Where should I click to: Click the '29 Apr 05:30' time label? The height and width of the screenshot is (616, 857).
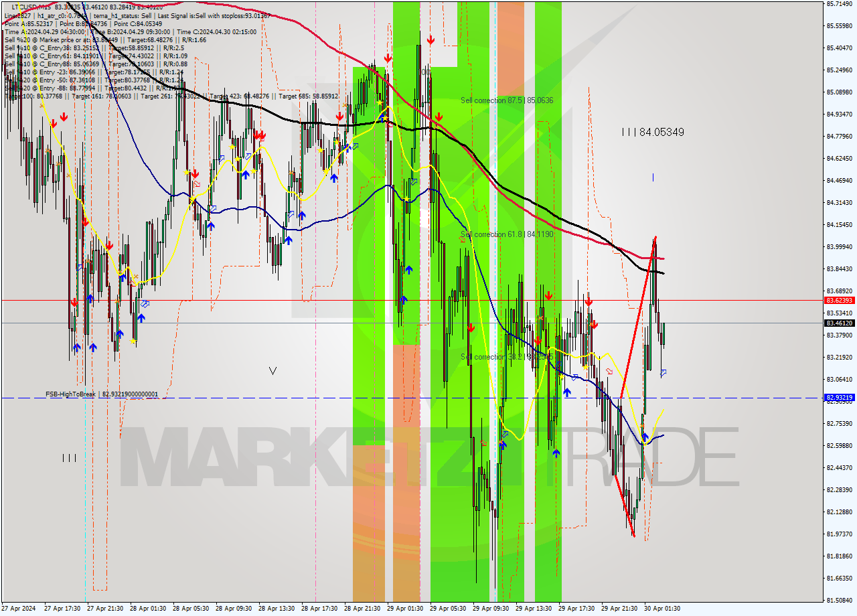(x=448, y=609)
